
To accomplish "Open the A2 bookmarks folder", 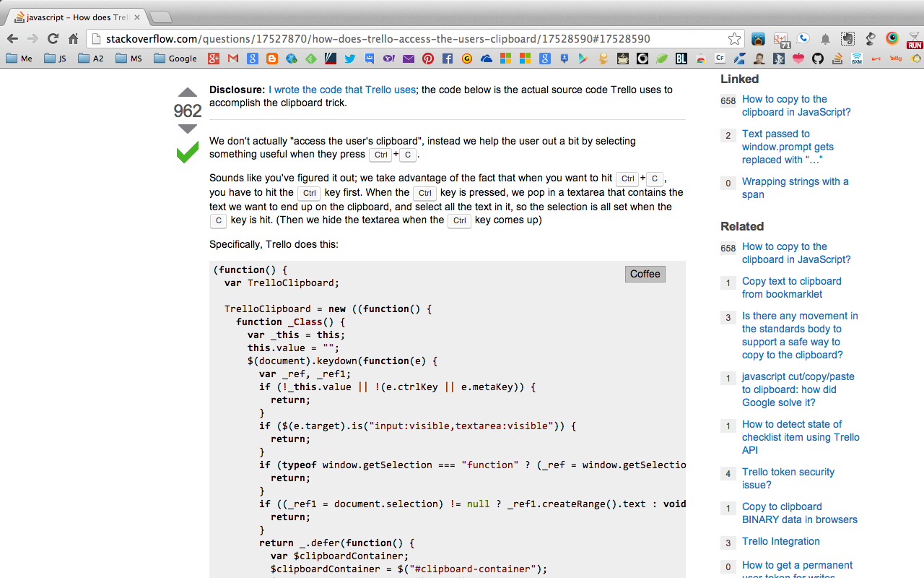I will coord(90,59).
